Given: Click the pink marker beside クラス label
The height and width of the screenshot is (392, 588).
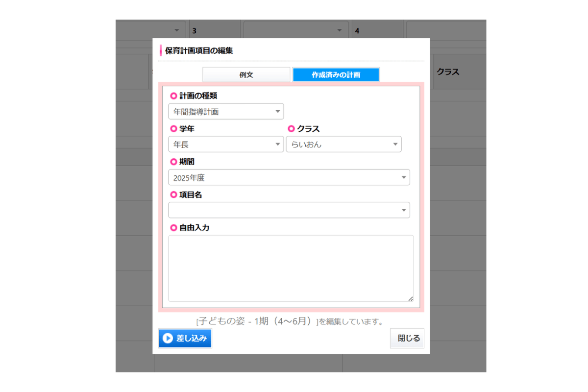Looking at the screenshot, I should [x=291, y=129].
